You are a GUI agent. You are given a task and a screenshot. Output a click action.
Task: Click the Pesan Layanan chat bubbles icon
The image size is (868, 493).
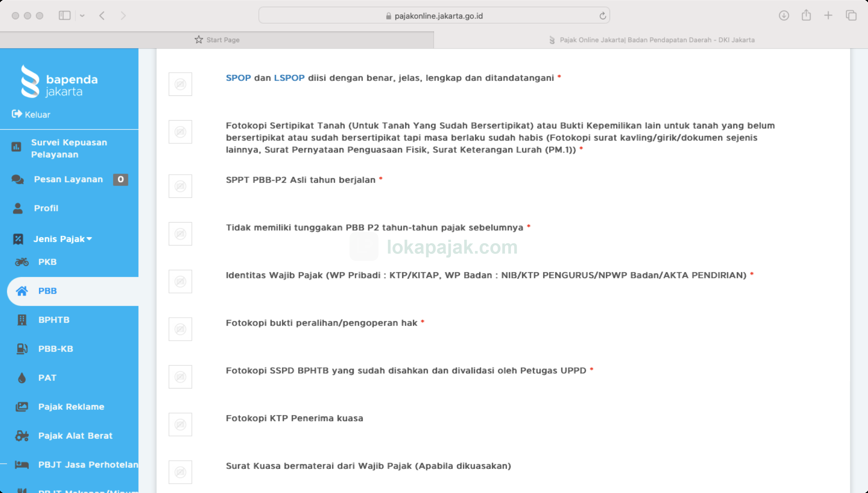18,179
